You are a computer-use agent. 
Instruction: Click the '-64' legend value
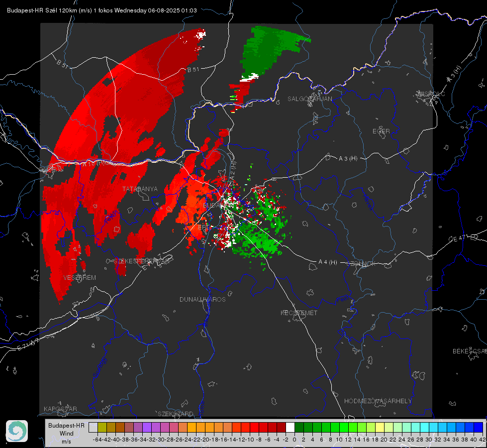tap(97, 440)
